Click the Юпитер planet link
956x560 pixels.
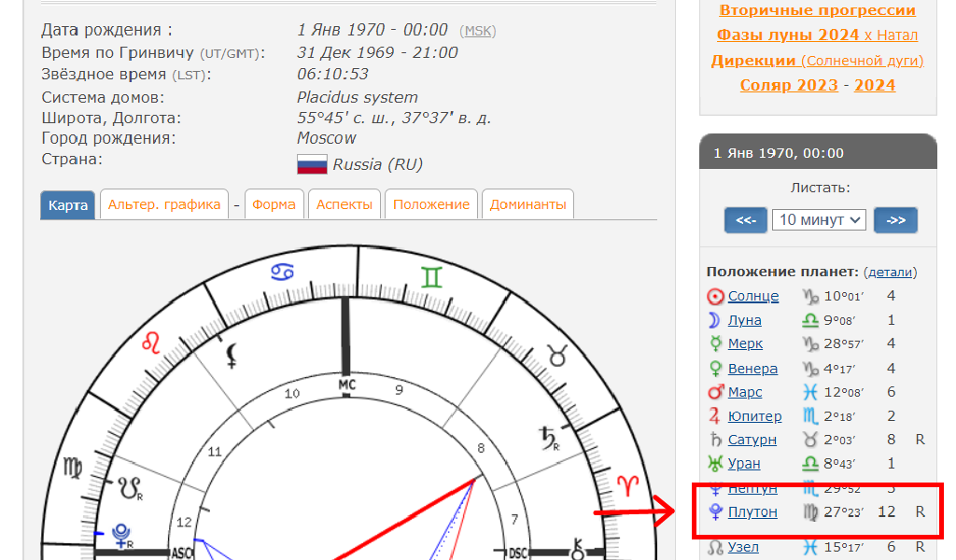point(754,416)
